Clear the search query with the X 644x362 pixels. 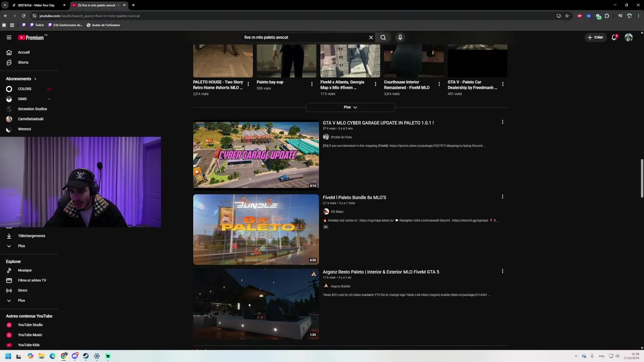click(371, 37)
